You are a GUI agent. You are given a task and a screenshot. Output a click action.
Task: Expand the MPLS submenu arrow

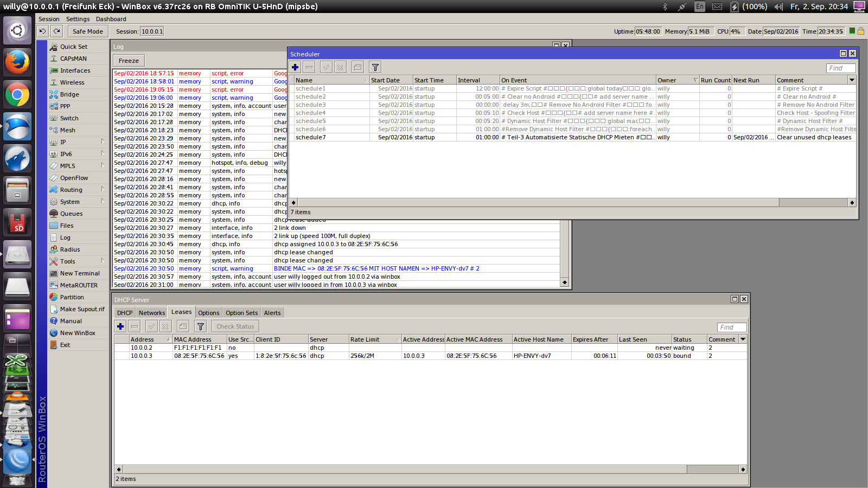click(x=103, y=165)
